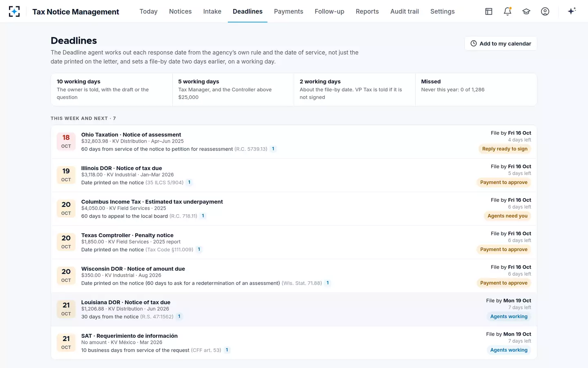Click the Reply ready to sign badge
588x368 pixels.
[505, 149]
